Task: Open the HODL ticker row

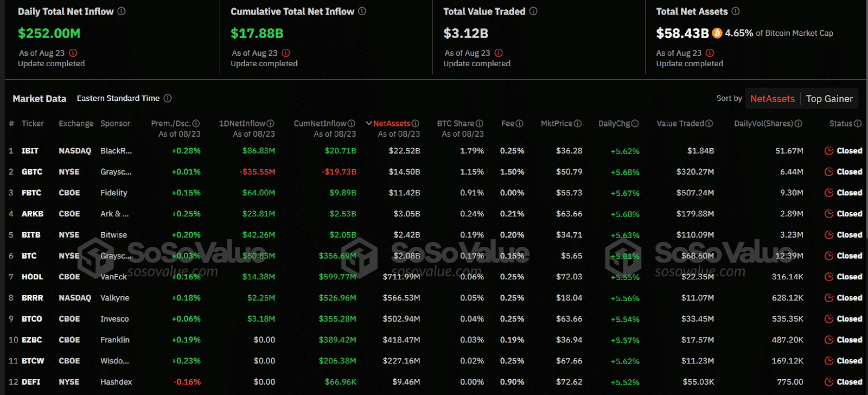Action: click(x=33, y=277)
